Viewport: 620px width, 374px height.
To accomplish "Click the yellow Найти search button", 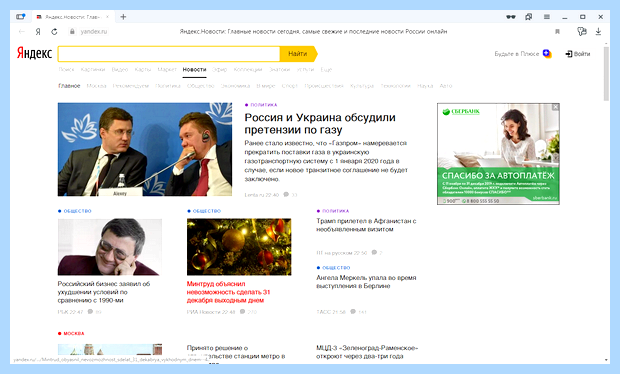I will coord(298,54).
